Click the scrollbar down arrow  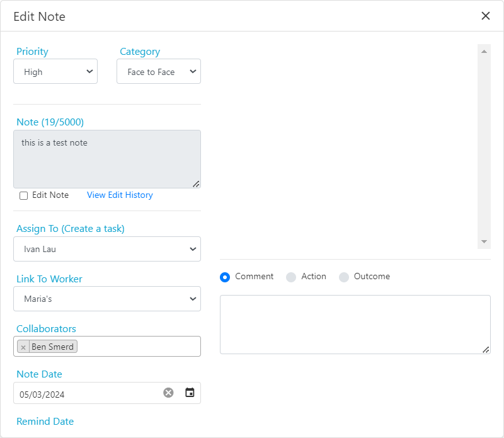coord(484,241)
